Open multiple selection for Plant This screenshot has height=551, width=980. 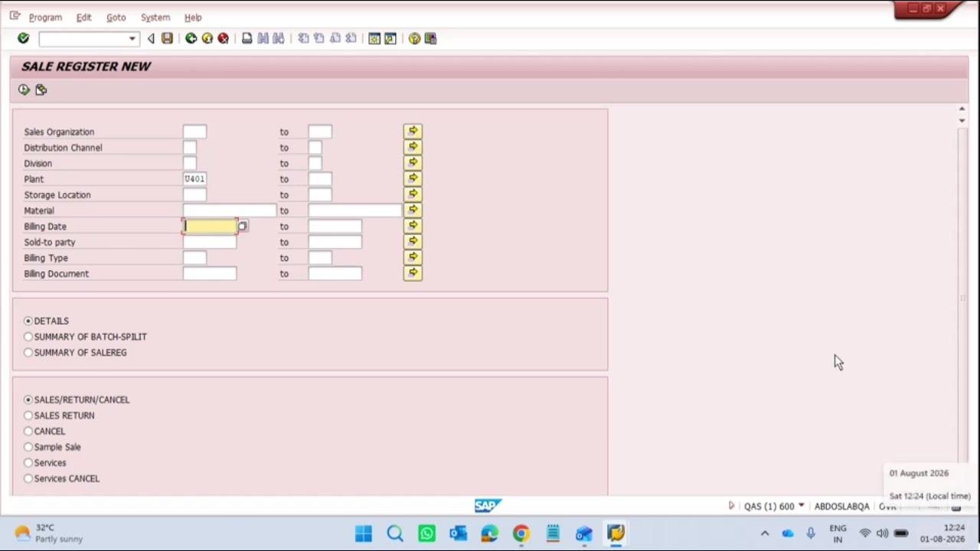(413, 178)
